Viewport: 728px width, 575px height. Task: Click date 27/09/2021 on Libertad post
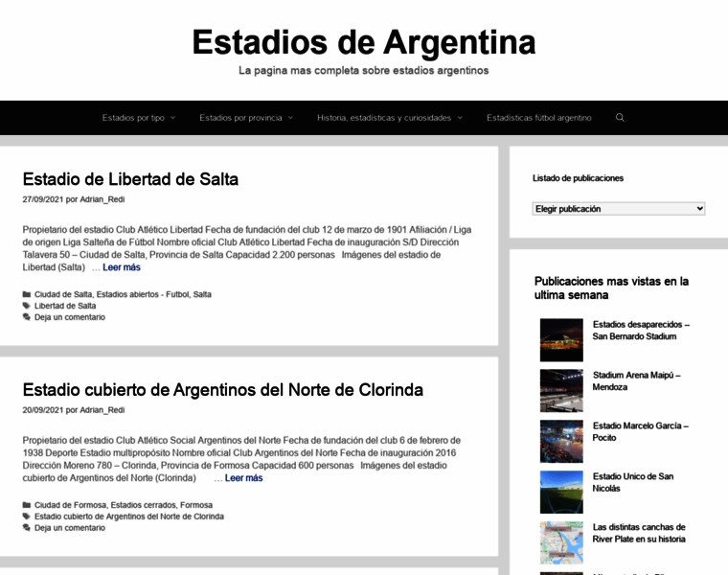(43, 199)
